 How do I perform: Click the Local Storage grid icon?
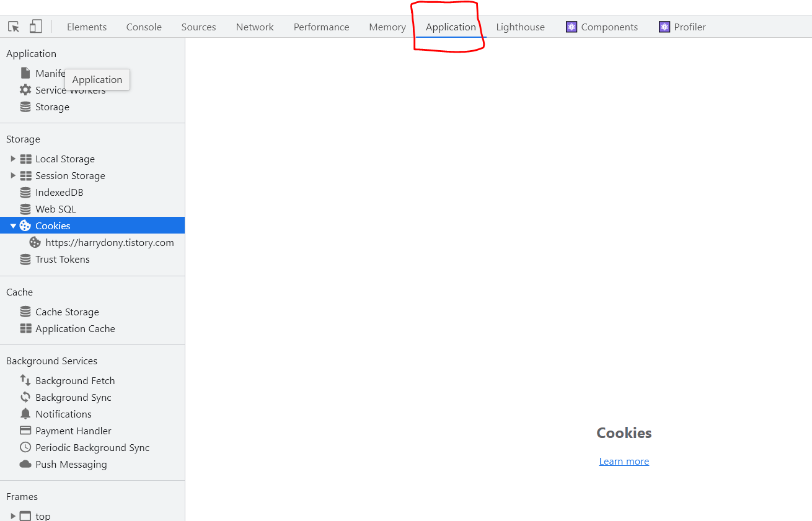(25, 159)
